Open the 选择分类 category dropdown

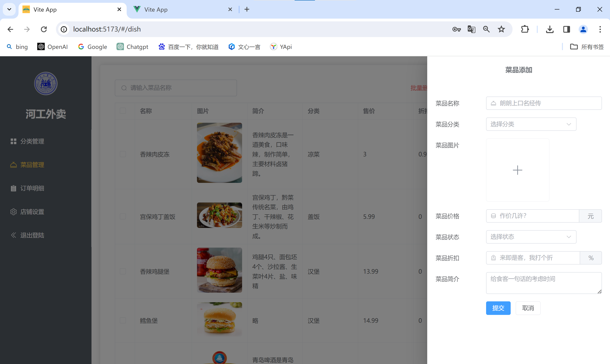(531, 124)
